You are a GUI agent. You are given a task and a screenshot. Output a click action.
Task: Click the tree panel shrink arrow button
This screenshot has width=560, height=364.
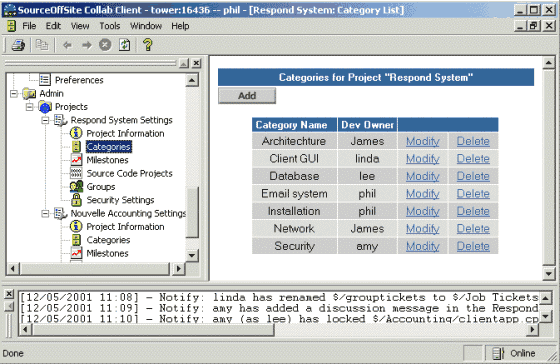[184, 64]
